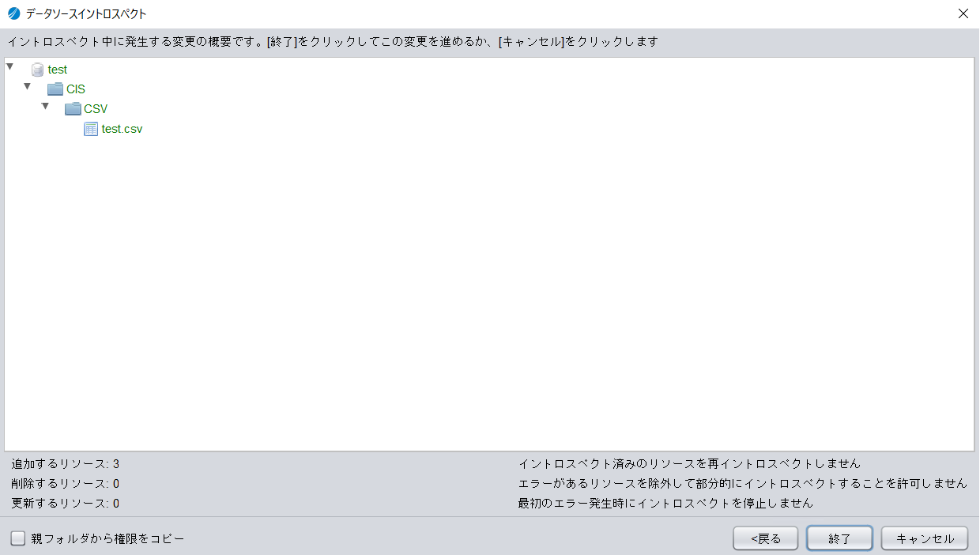Click イントロスペクト済みのリソースを再イントロスペクトしません text

689,464
